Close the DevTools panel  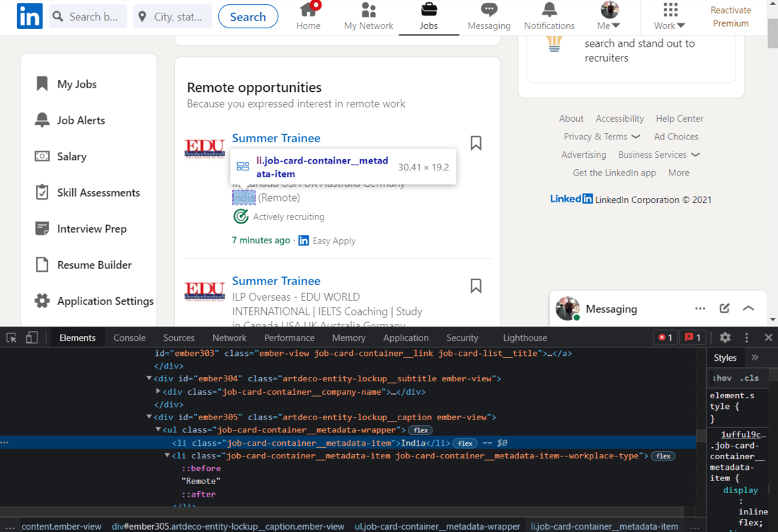[768, 337]
